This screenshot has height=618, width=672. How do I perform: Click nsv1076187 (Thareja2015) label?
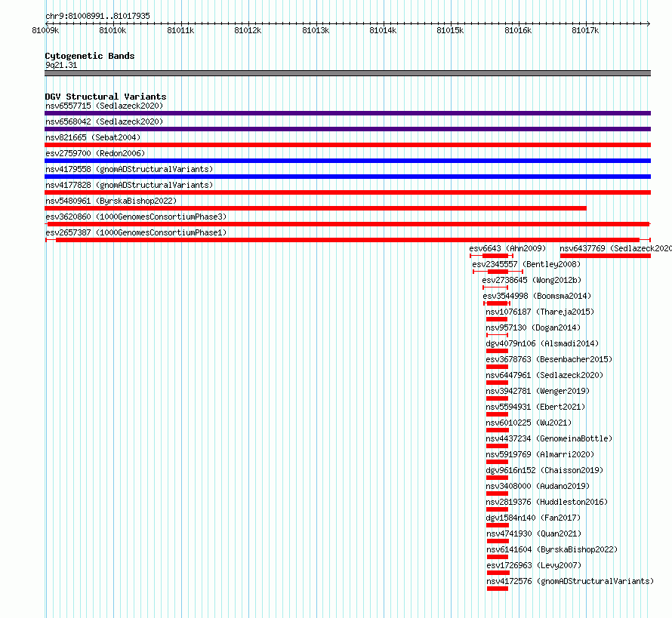click(x=540, y=312)
